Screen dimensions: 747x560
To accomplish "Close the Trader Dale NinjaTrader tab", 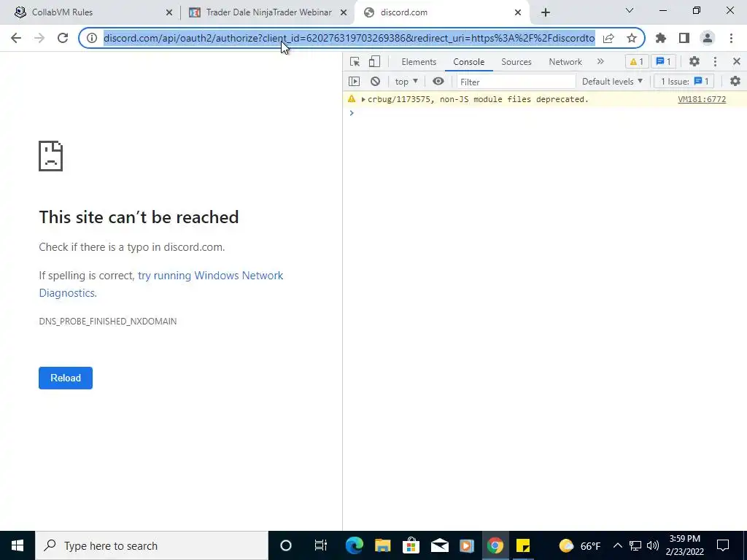I will pos(344,13).
